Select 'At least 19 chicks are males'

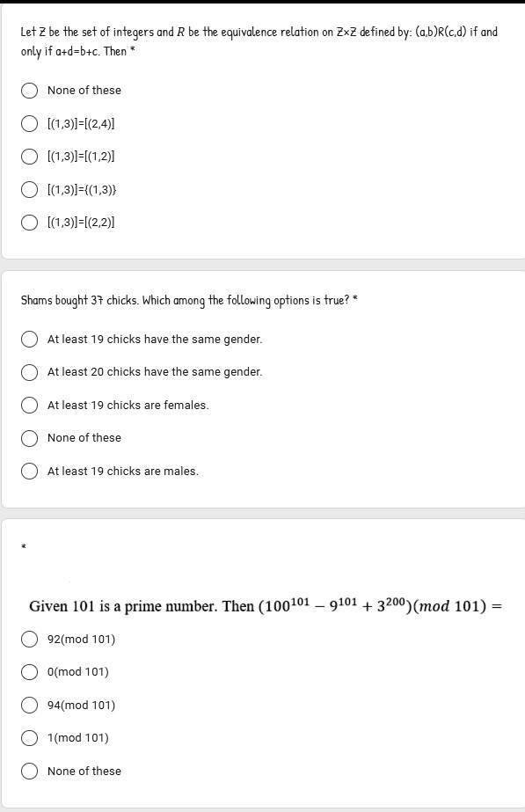29,471
